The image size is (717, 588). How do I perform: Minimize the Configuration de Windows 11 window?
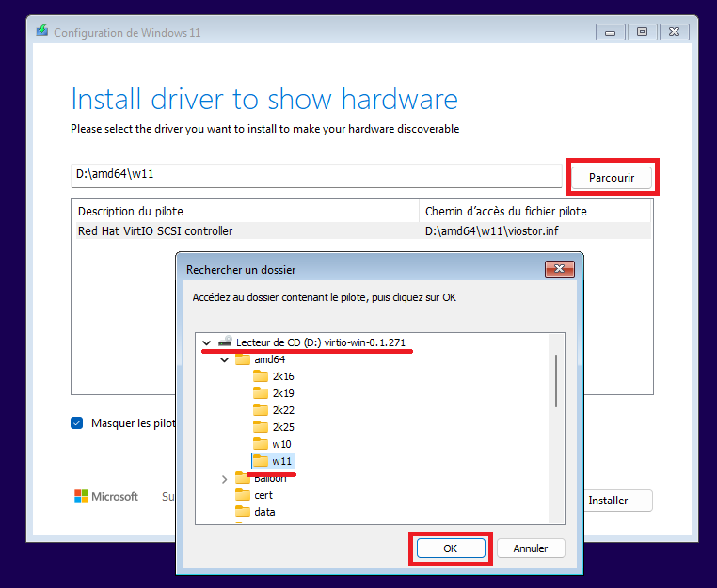[x=610, y=33]
